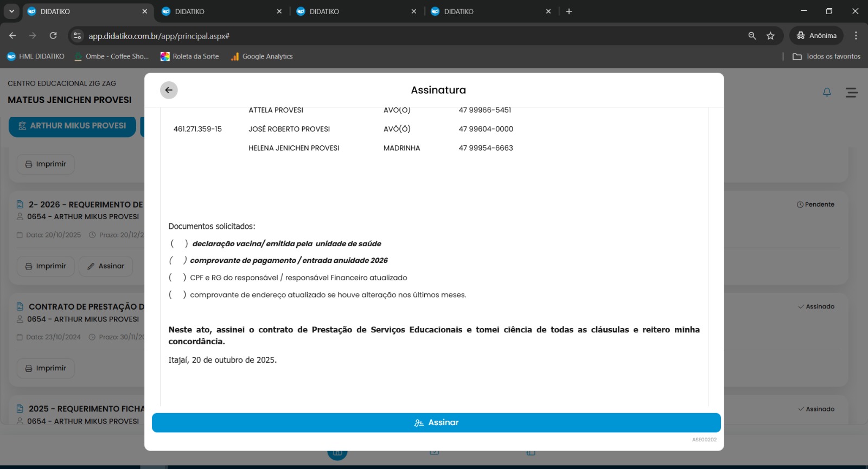Screen dimensions: 868x469
Task: Close the second DIDATIKO tab
Action: tap(279, 11)
